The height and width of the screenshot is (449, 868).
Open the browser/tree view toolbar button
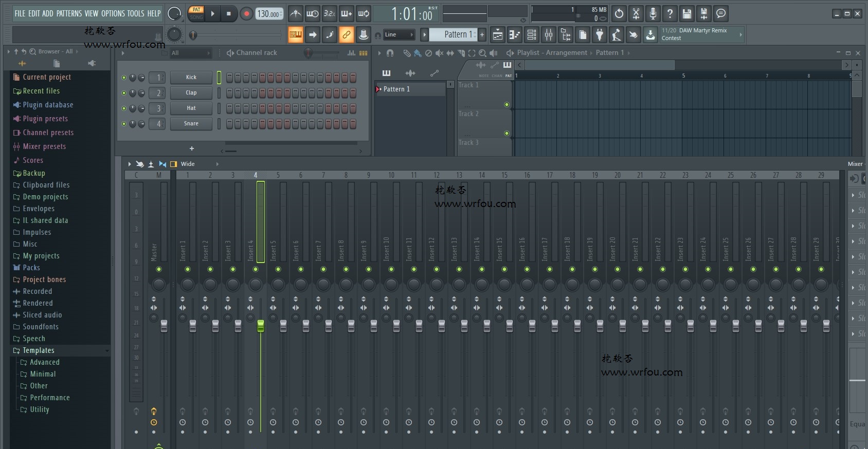566,35
